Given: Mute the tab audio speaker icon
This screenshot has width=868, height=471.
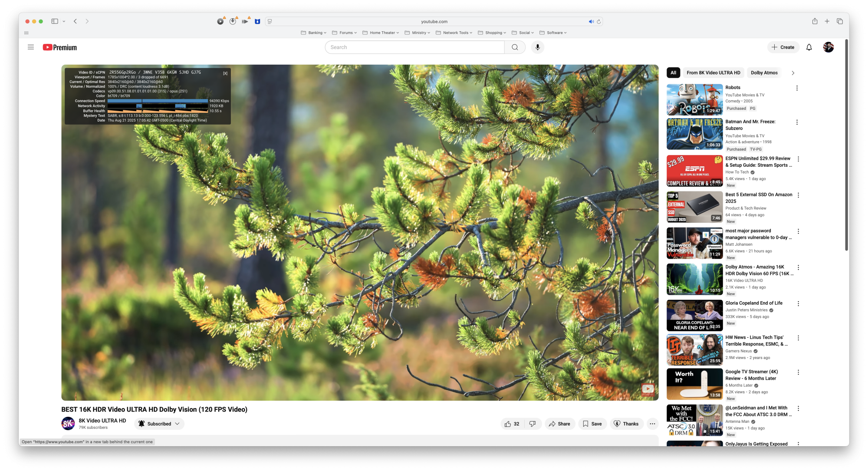Looking at the screenshot, I should click(x=591, y=21).
